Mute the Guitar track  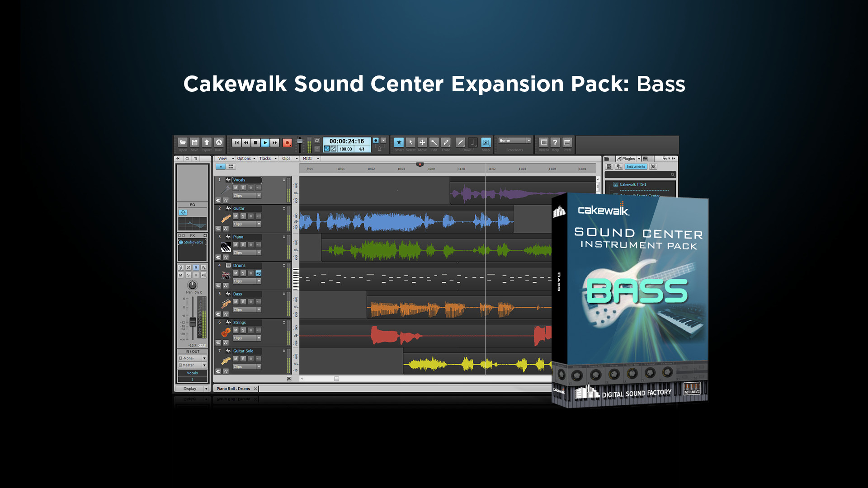(236, 216)
